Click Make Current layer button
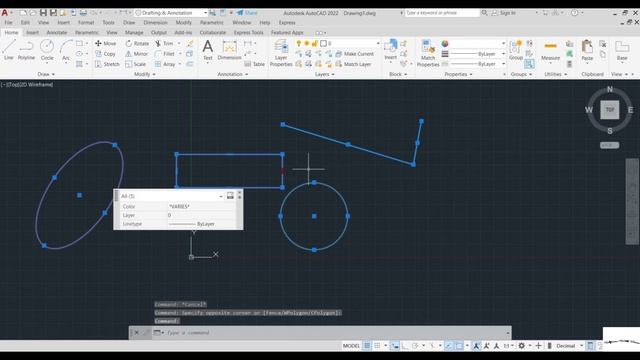640x360 pixels. click(x=354, y=54)
